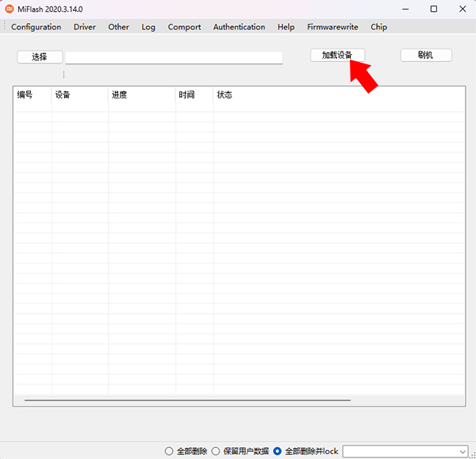Click the 编号 column header
Screen dimensions: 476x459
coord(33,94)
